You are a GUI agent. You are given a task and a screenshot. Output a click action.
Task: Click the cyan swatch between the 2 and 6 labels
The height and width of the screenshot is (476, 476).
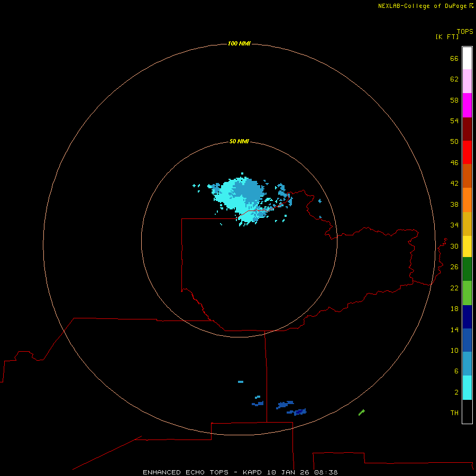[467, 388]
